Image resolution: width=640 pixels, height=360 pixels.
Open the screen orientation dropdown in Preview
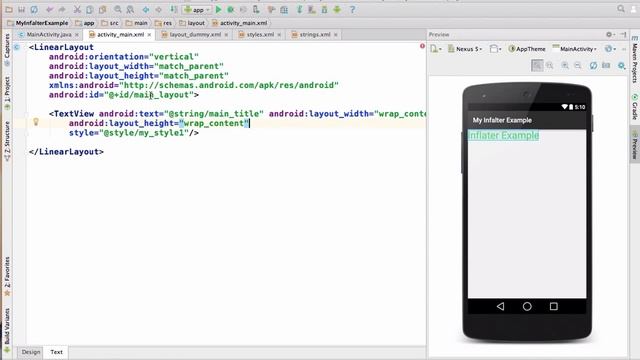496,49
